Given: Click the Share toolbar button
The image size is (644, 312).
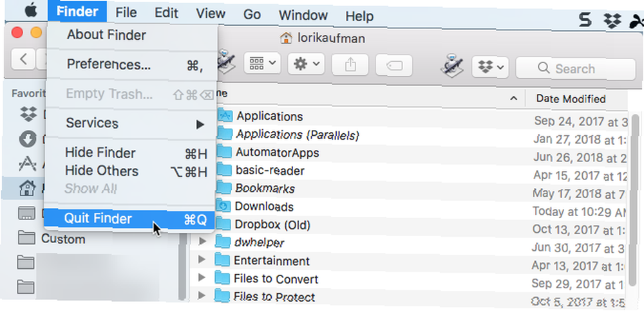Looking at the screenshot, I should point(350,65).
